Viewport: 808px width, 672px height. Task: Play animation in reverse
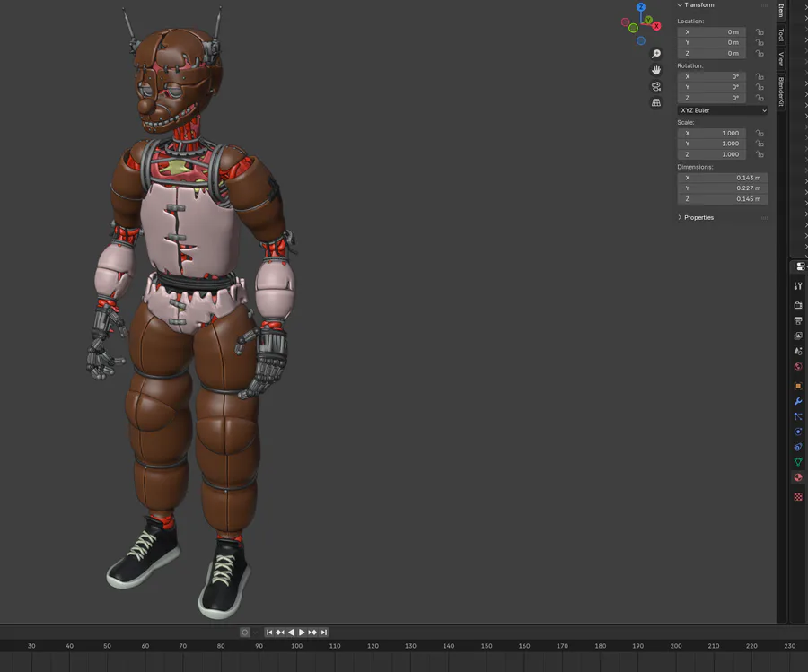tap(291, 633)
